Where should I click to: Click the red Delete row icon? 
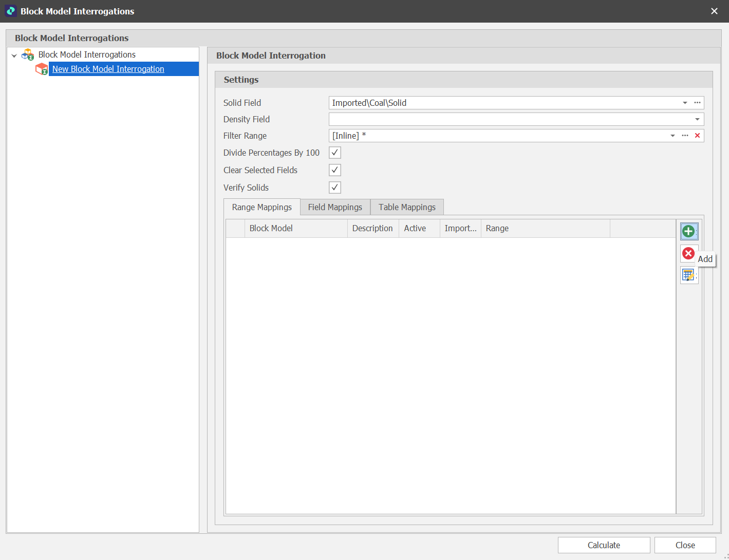click(688, 253)
